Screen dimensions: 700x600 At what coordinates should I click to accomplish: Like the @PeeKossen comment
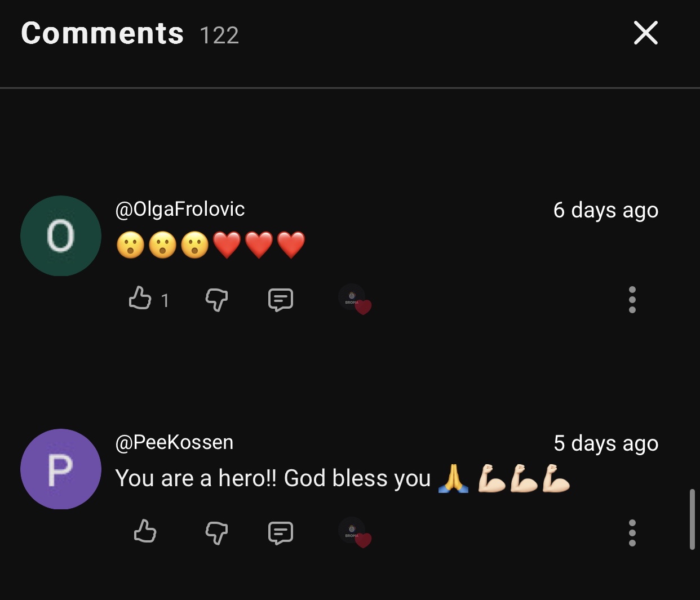click(x=145, y=531)
